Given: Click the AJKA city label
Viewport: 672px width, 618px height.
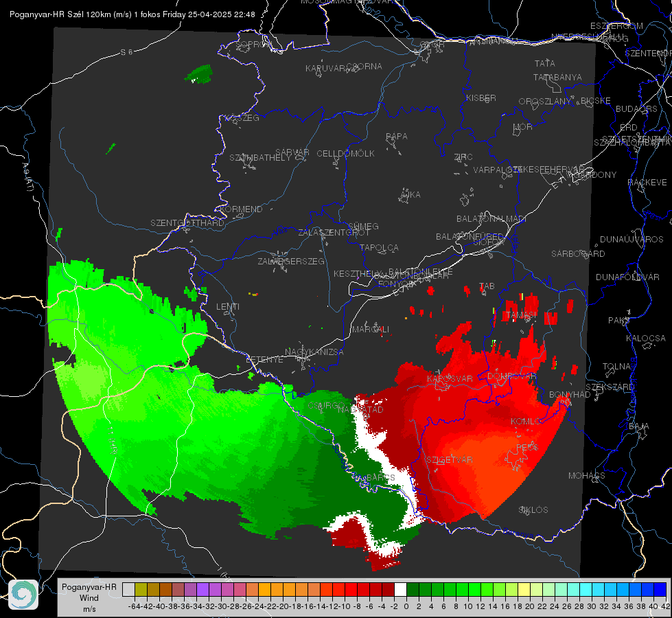Looking at the screenshot, I should (410, 195).
